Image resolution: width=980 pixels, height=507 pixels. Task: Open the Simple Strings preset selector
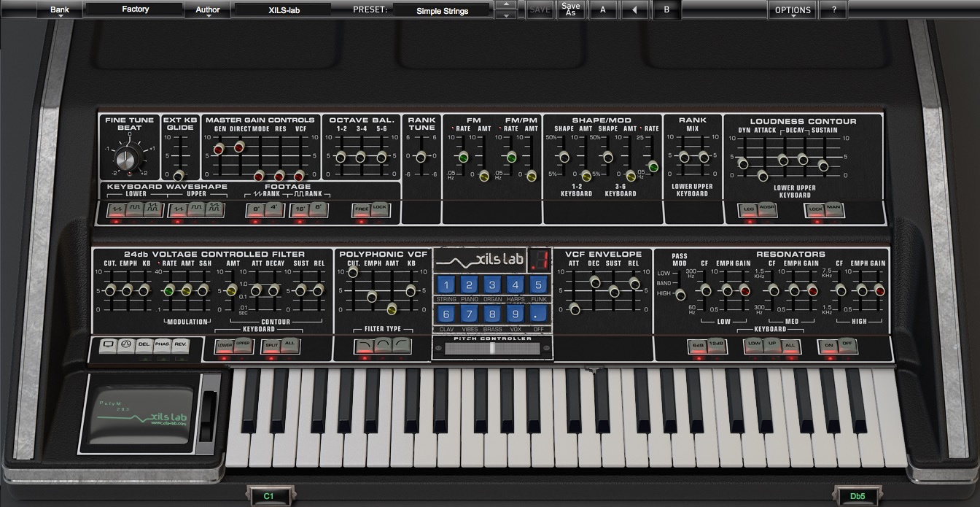442,11
